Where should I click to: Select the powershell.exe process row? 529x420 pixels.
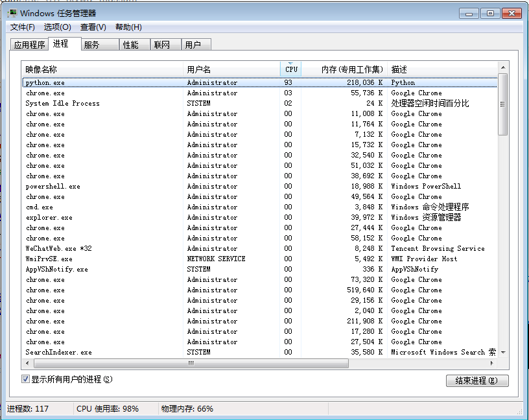pyautogui.click(x=259, y=186)
